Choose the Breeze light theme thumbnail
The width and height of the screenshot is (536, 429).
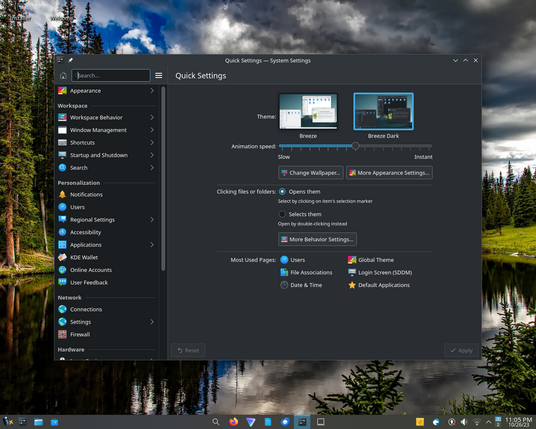point(308,111)
